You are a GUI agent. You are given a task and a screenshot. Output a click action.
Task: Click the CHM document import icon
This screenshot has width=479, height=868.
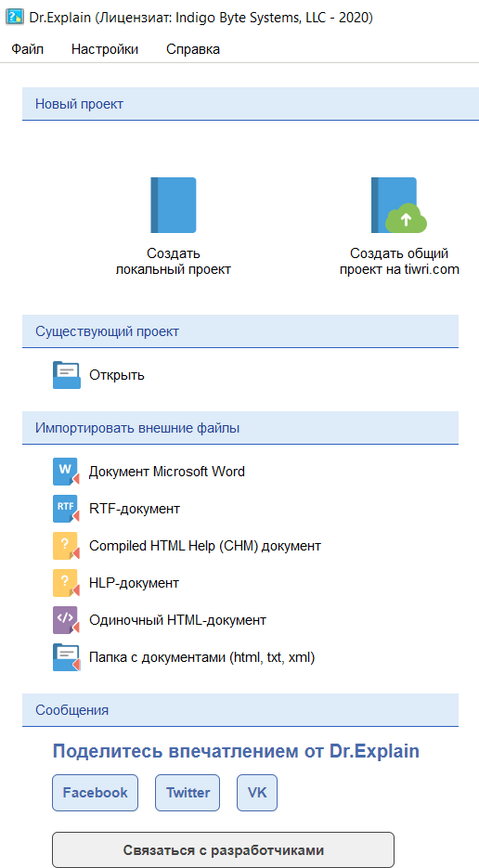tap(66, 546)
